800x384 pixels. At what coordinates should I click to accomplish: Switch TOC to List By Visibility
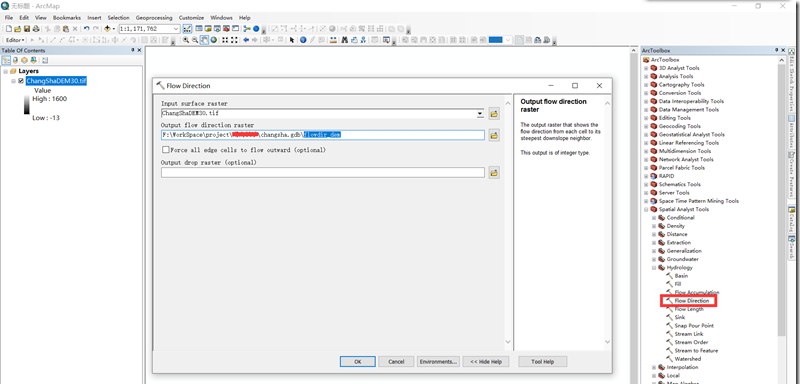pyautogui.click(x=24, y=60)
